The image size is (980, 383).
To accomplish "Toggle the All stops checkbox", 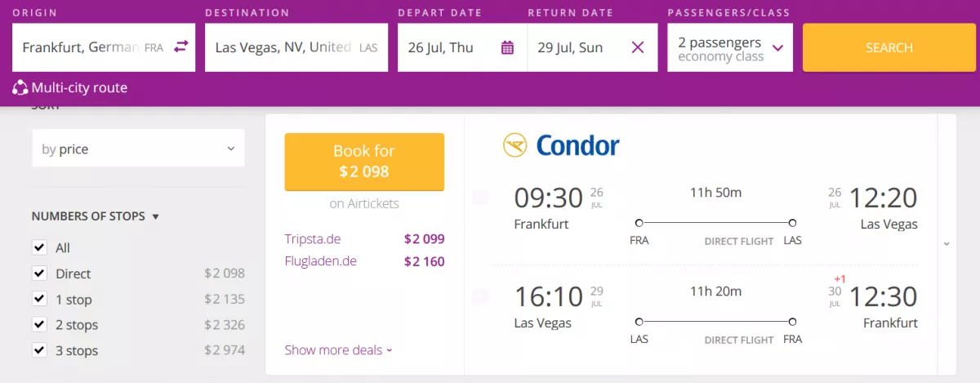I will coord(38,247).
